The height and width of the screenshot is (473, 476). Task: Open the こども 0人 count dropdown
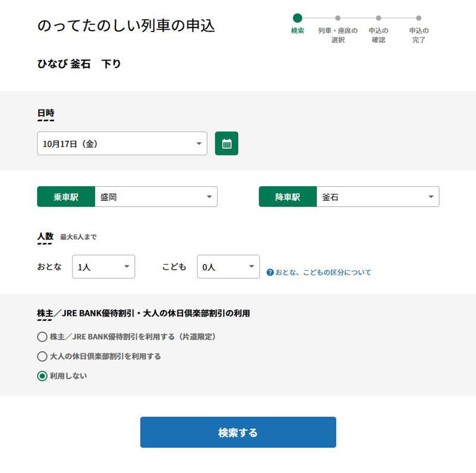[228, 267]
